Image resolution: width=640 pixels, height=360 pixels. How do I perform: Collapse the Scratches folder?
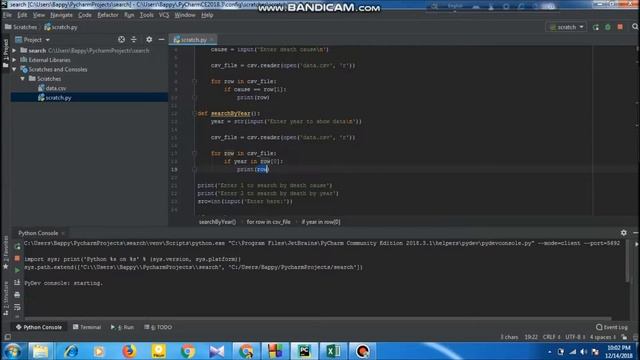(x=23, y=79)
